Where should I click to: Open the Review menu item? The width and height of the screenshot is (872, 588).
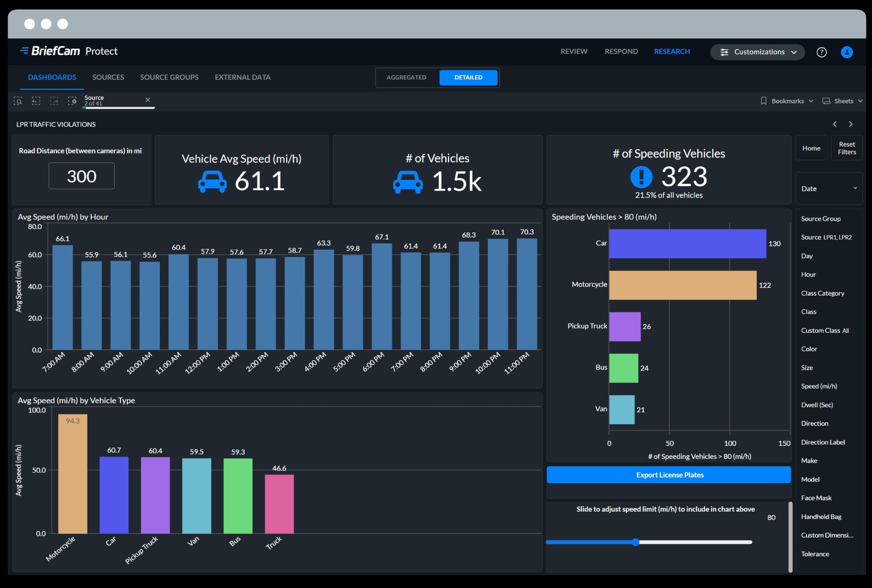tap(574, 52)
